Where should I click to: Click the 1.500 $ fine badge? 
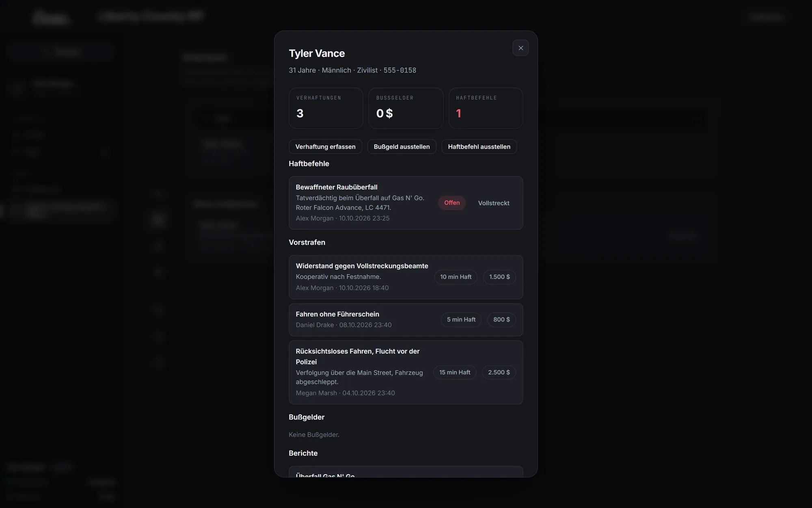tap(499, 277)
